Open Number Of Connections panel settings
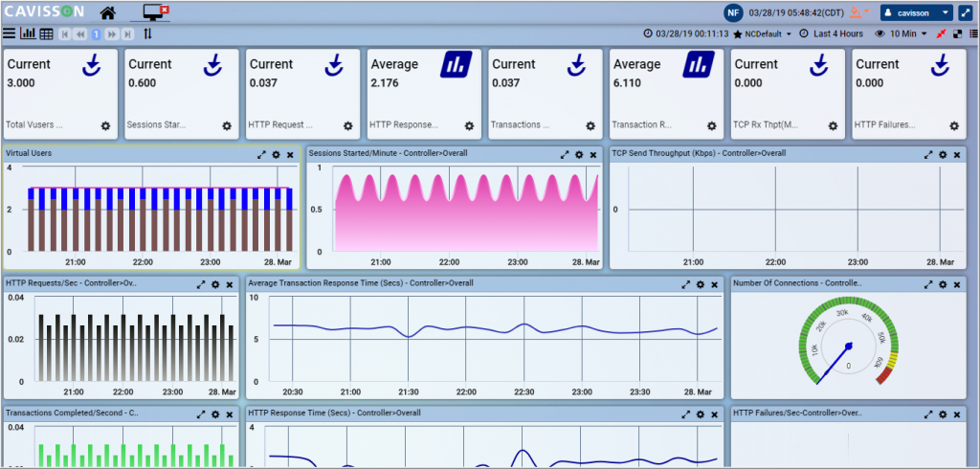The height and width of the screenshot is (469, 980). [943, 284]
